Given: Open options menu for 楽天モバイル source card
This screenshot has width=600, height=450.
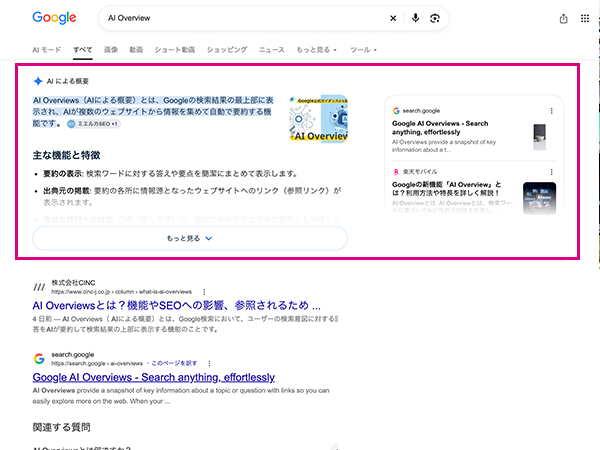Looking at the screenshot, I should click(x=551, y=172).
